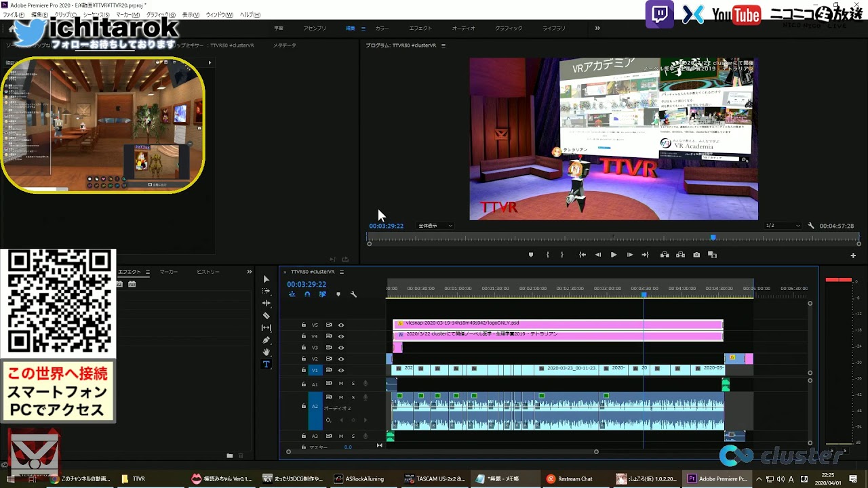Mute audio track A3
The width and height of the screenshot is (868, 488).
pos(340,436)
